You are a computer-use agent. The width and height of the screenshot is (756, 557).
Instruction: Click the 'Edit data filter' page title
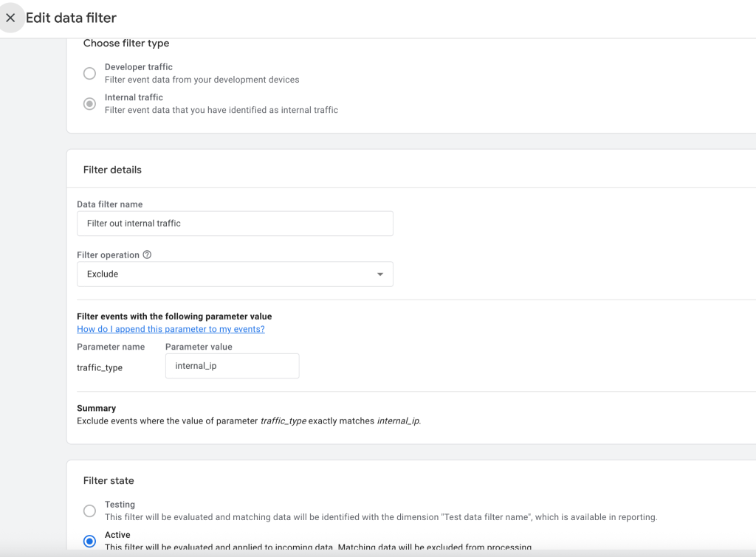71,18
